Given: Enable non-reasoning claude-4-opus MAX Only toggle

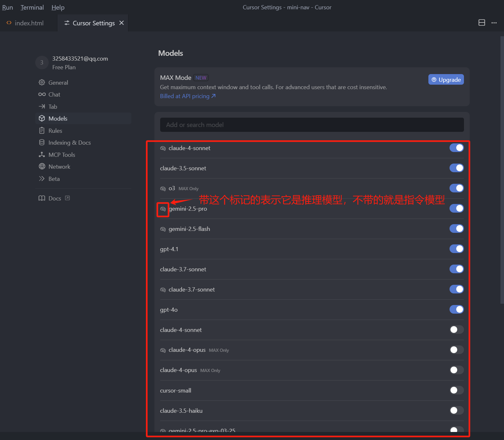Looking at the screenshot, I should coord(457,370).
